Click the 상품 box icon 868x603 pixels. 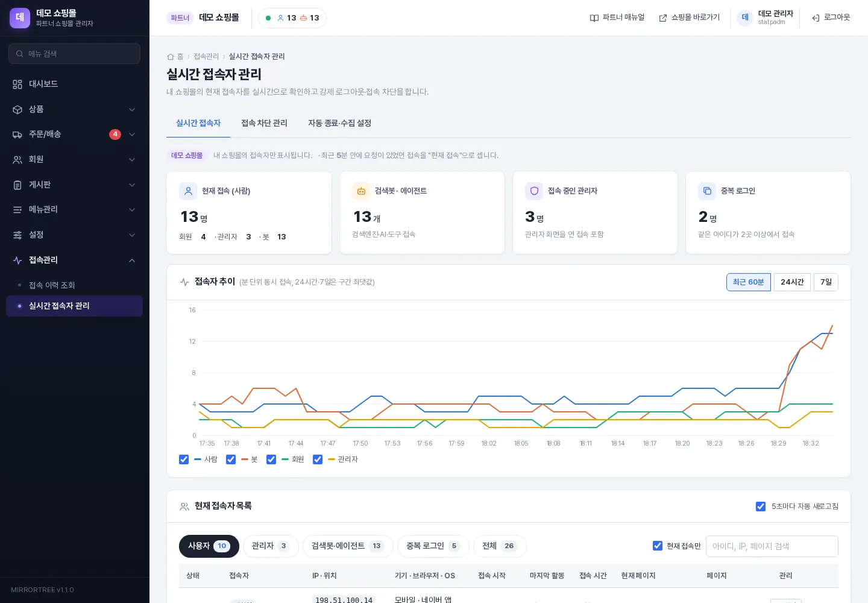[17, 110]
